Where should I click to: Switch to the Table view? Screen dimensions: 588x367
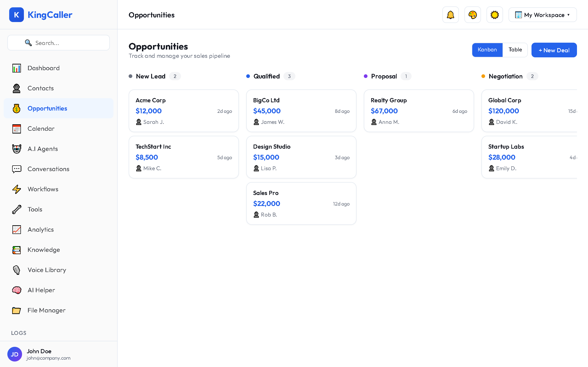515,50
